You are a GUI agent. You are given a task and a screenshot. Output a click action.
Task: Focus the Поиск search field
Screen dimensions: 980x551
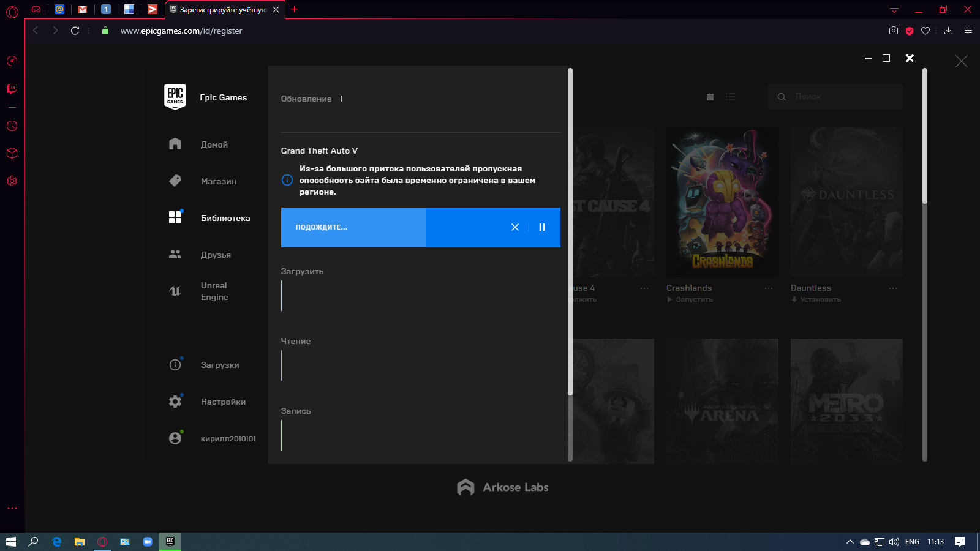point(835,97)
